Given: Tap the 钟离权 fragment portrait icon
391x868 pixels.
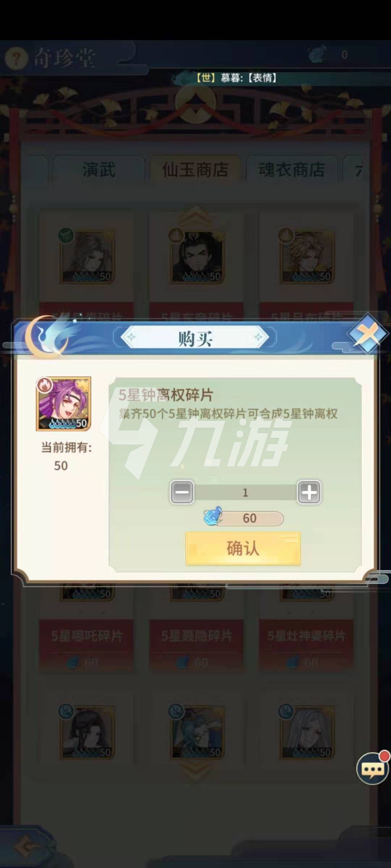Looking at the screenshot, I should point(64,404).
